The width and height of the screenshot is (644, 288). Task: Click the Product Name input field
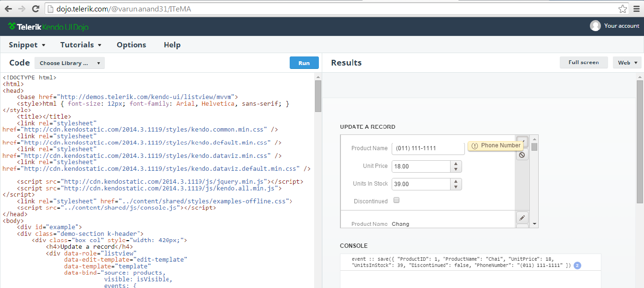coord(428,148)
